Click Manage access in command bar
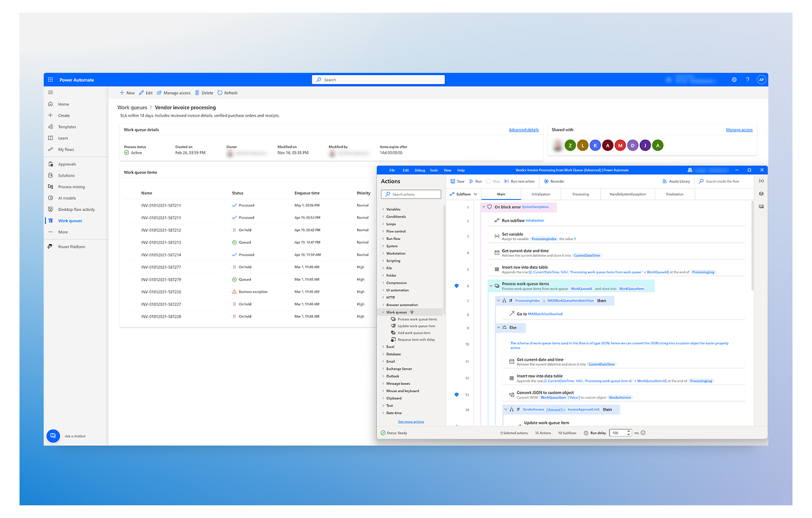The width and height of the screenshot is (812, 518). [x=173, y=93]
